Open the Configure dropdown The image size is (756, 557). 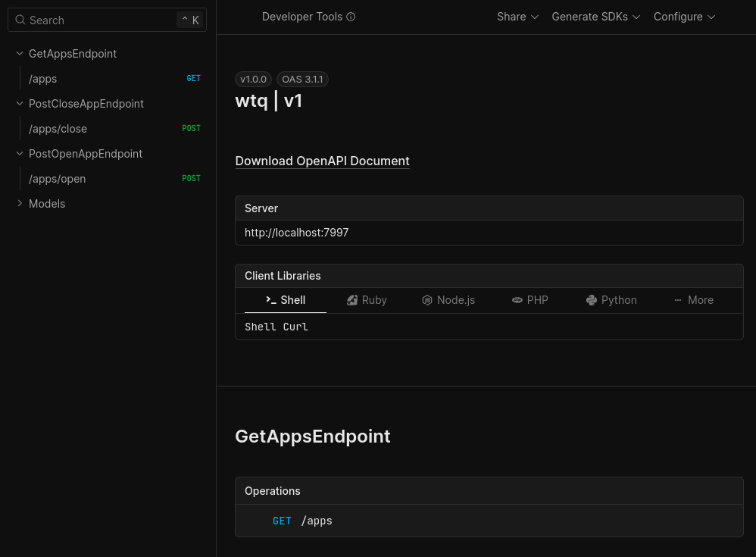point(683,16)
